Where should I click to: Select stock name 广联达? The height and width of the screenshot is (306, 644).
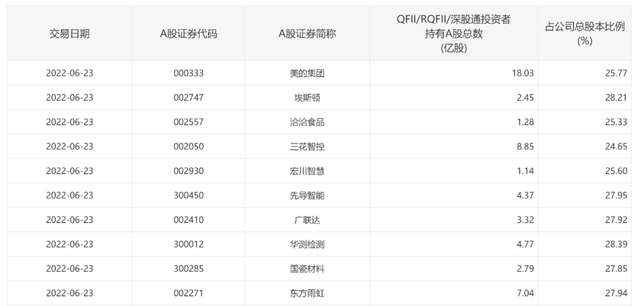pyautogui.click(x=307, y=220)
